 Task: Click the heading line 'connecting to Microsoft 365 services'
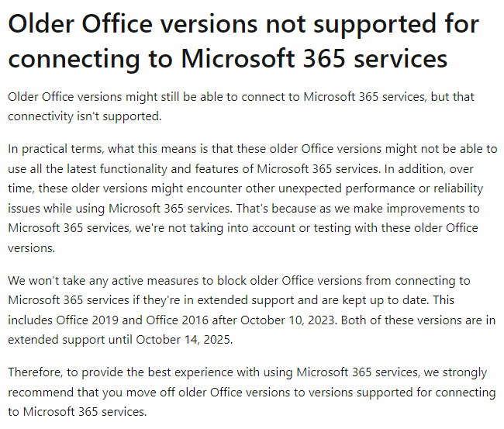pyautogui.click(x=227, y=58)
